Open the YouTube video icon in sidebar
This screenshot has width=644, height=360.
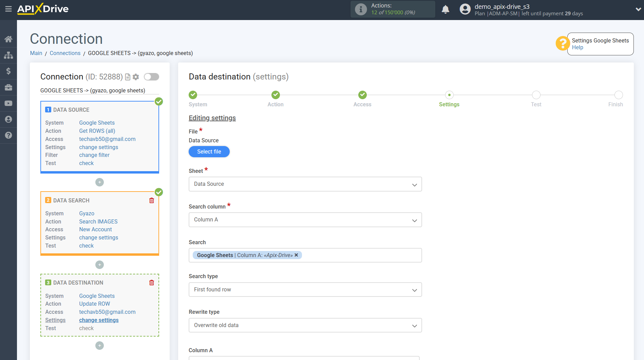point(8,103)
